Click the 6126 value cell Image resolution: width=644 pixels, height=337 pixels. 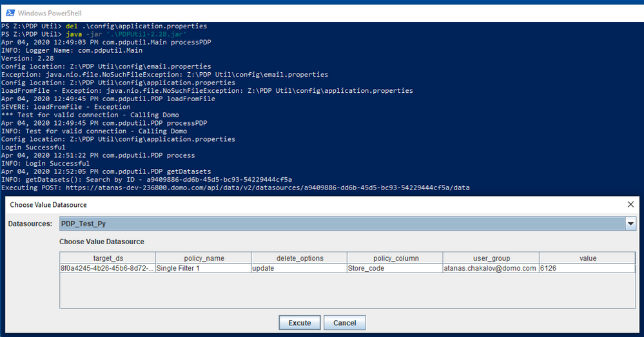coord(587,268)
